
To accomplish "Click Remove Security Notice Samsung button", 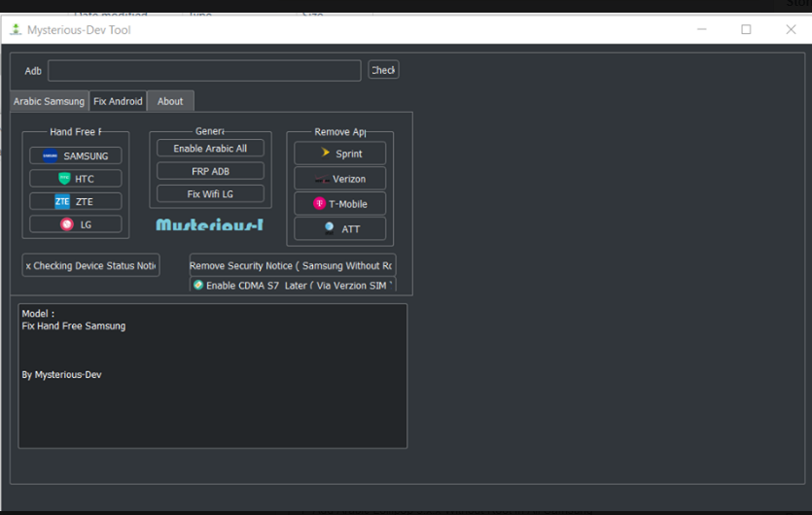I will pos(293,265).
